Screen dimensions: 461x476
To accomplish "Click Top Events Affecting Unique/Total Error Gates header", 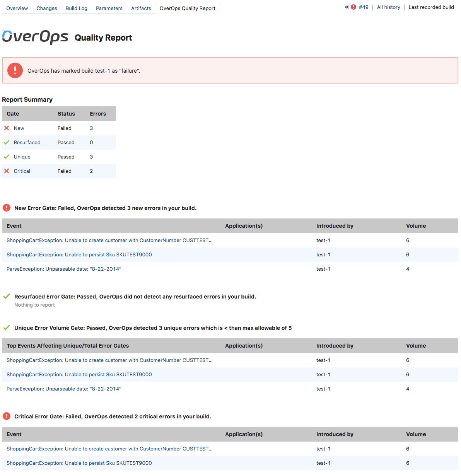I will 68,346.
